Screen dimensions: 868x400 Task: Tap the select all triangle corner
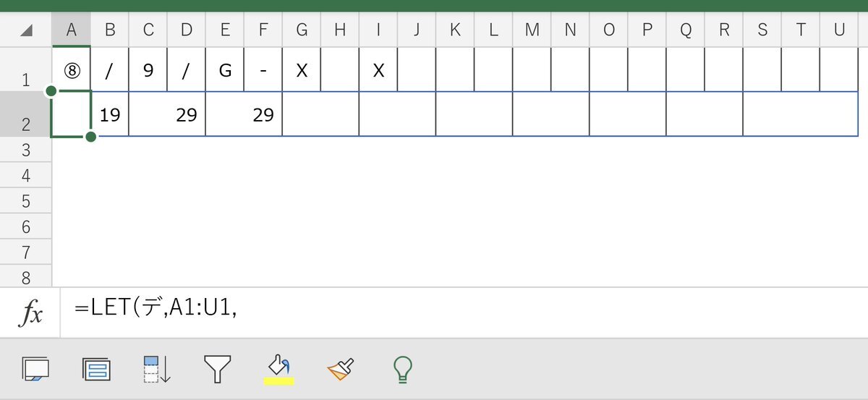pos(26,30)
